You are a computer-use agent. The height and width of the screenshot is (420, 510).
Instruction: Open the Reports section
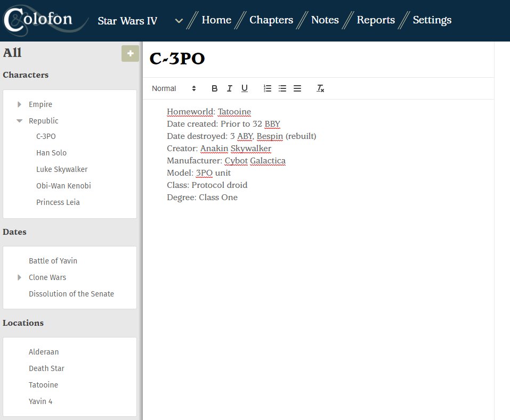[x=376, y=20]
